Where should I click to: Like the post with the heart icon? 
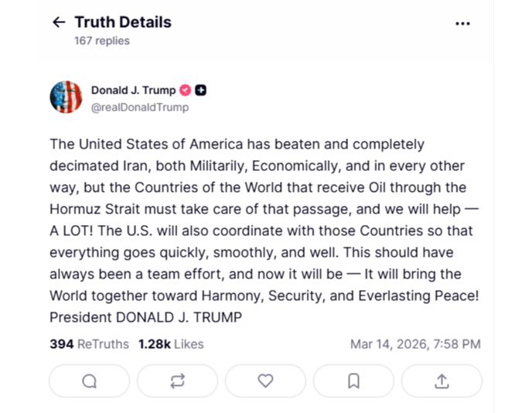(265, 381)
